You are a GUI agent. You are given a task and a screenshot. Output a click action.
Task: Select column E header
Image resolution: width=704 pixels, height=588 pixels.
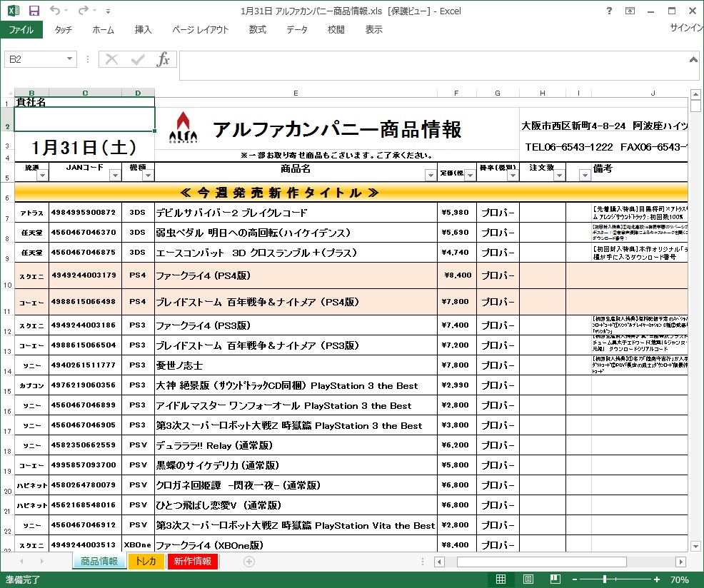point(296,93)
